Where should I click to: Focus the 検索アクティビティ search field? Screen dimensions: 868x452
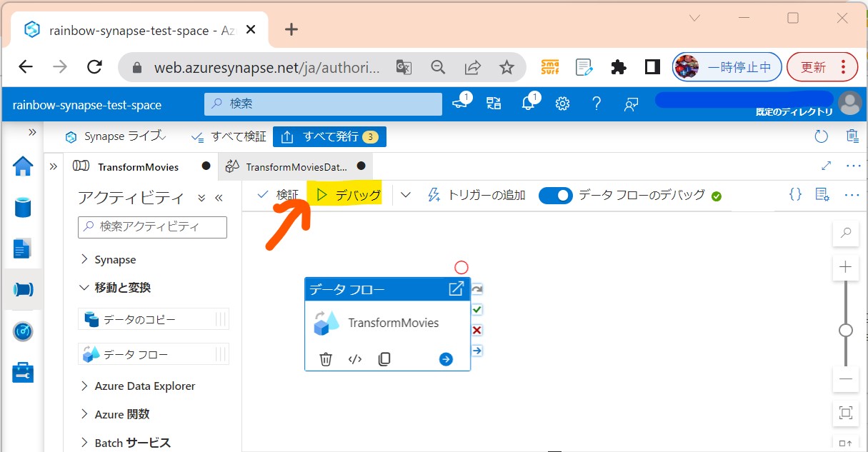click(x=152, y=227)
